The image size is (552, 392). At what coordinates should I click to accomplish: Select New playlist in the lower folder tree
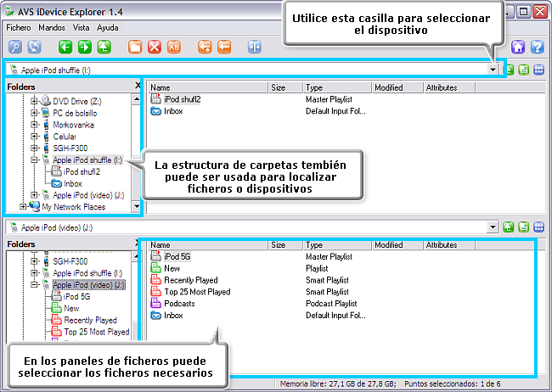[71, 308]
